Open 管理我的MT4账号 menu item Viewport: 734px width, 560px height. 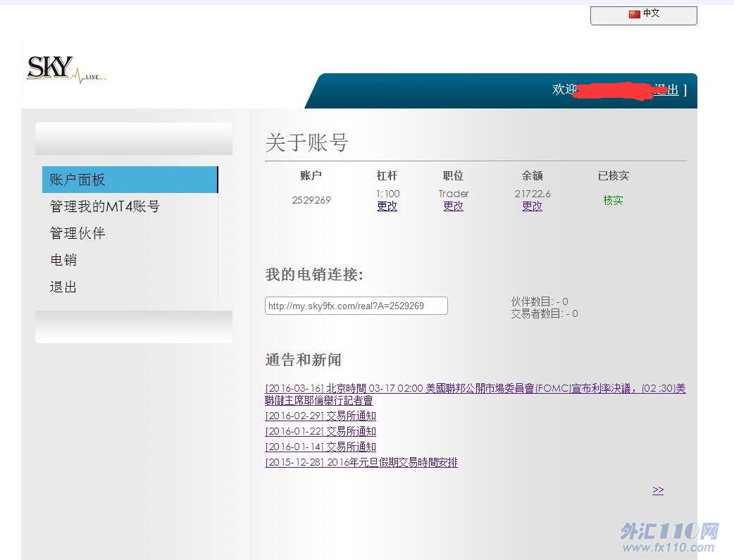pyautogui.click(x=104, y=206)
